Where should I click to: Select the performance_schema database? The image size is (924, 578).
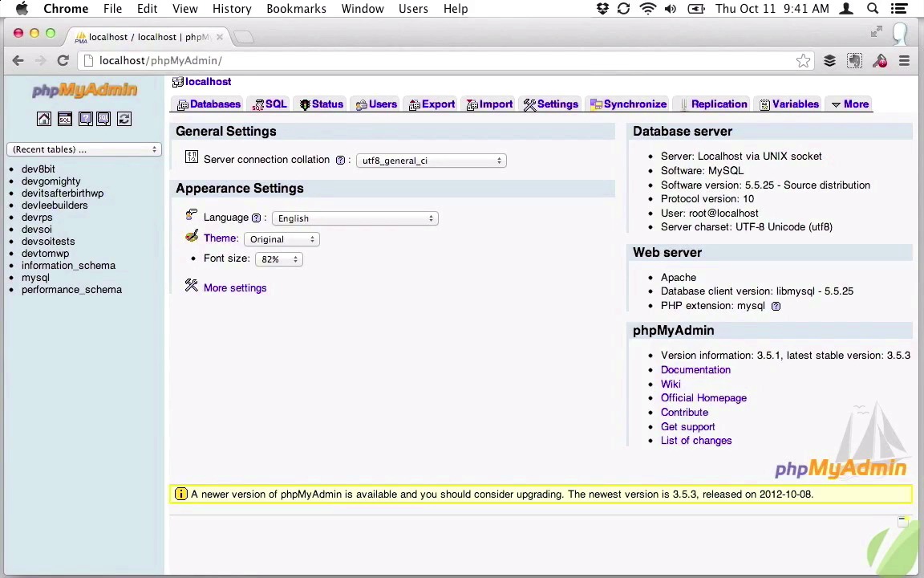[71, 290]
